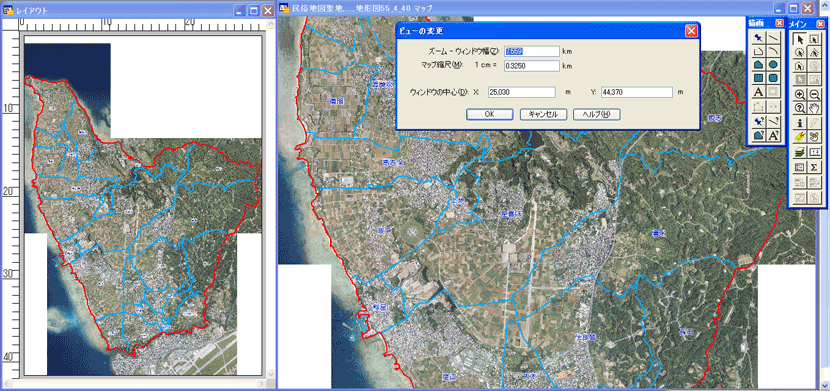The image size is (830, 391).
Task: Select the Rectangle drawing tool
Action: pyautogui.click(x=759, y=79)
